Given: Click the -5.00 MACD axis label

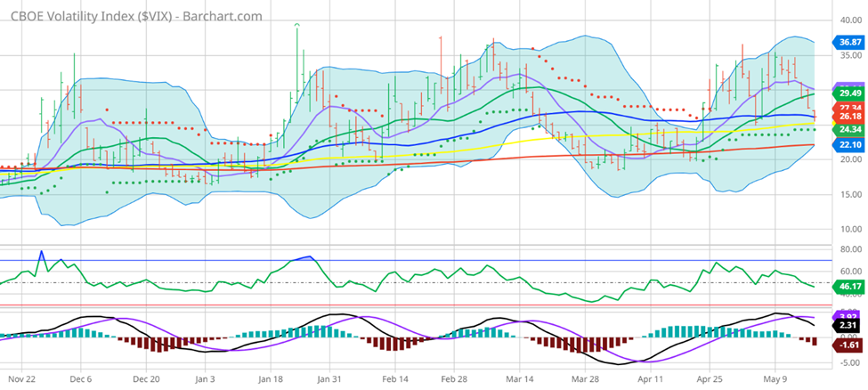Looking at the screenshot, I should (x=849, y=362).
